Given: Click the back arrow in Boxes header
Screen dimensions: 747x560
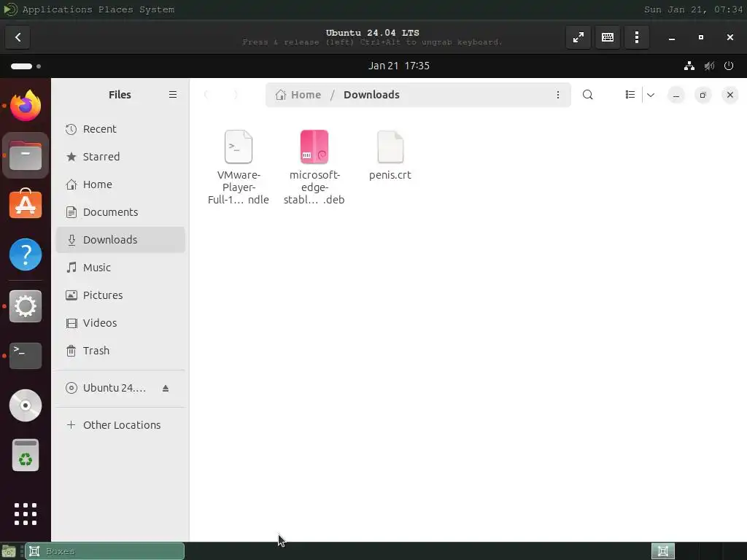Looking at the screenshot, I should pyautogui.click(x=18, y=37).
